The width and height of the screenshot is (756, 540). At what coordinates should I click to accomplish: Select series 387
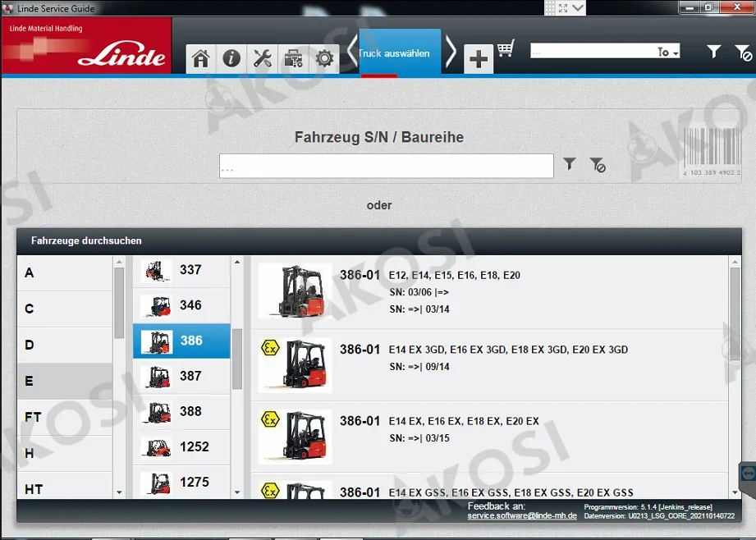click(x=181, y=376)
